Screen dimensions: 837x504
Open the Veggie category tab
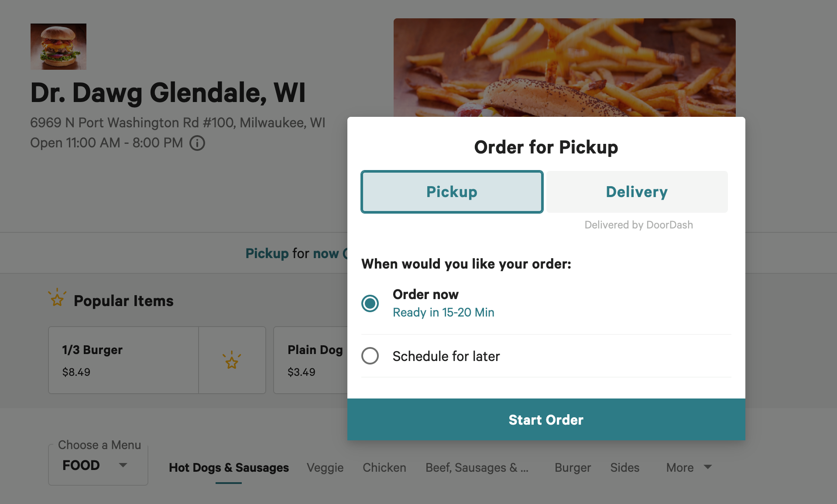(325, 467)
